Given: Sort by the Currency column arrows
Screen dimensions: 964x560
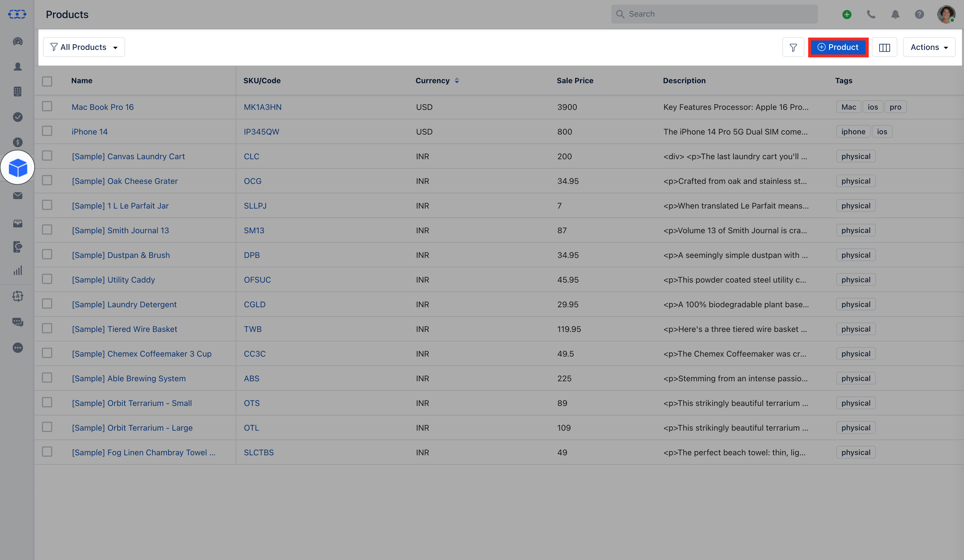Looking at the screenshot, I should pyautogui.click(x=457, y=81).
